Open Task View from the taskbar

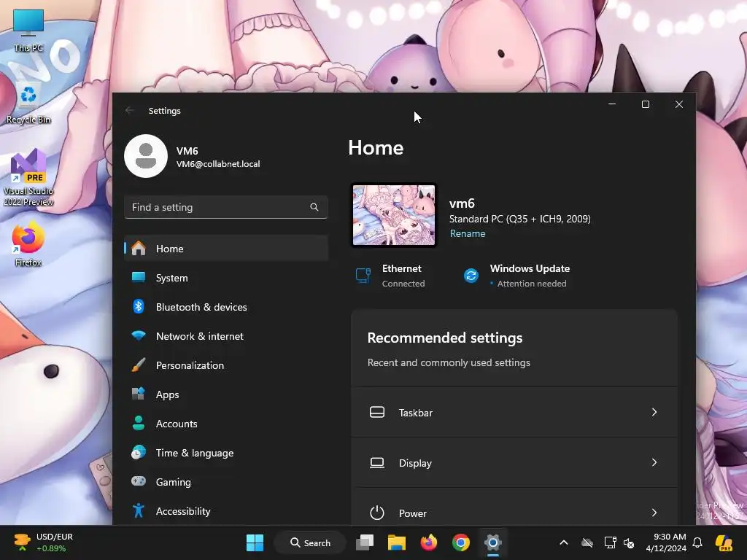pyautogui.click(x=365, y=542)
